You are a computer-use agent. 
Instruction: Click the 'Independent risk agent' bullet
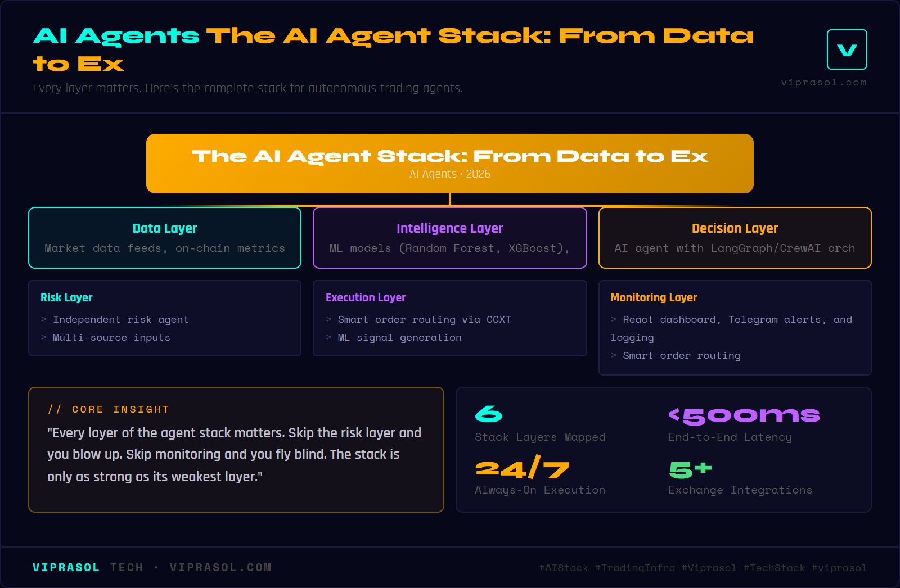tap(120, 320)
